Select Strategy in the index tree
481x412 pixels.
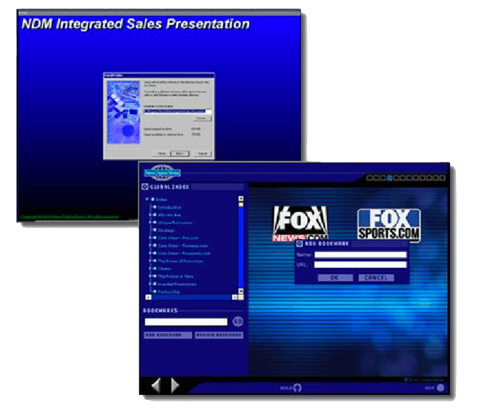[x=166, y=230]
